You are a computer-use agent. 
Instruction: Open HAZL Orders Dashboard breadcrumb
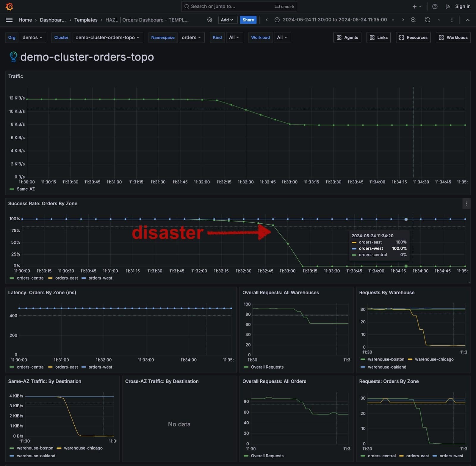tap(147, 20)
